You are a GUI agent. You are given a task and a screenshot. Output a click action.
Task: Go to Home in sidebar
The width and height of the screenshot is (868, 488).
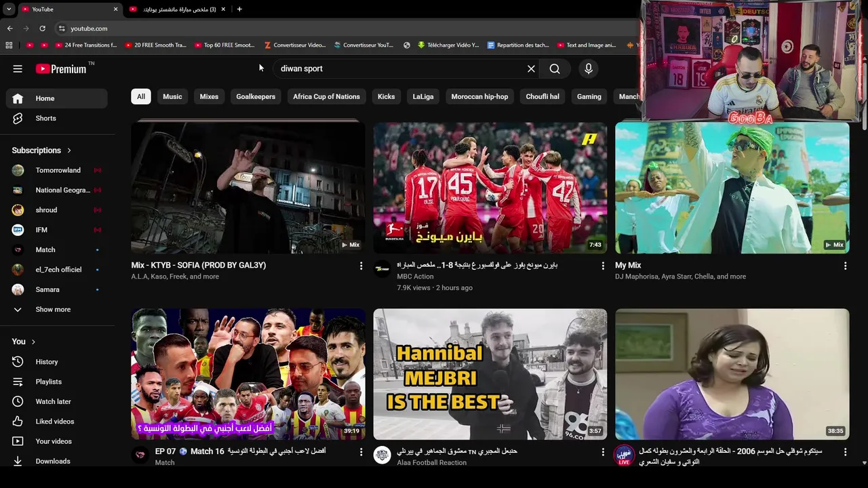pyautogui.click(x=57, y=98)
